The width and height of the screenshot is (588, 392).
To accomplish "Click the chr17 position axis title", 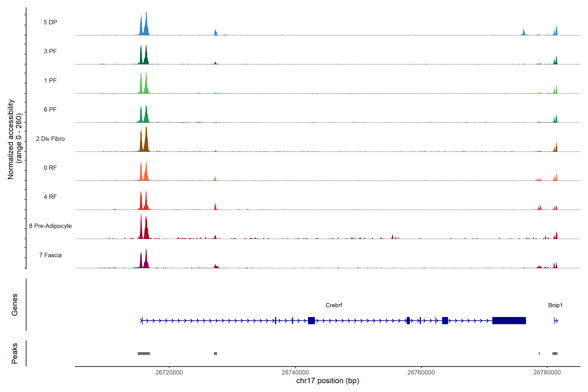I will pyautogui.click(x=327, y=381).
